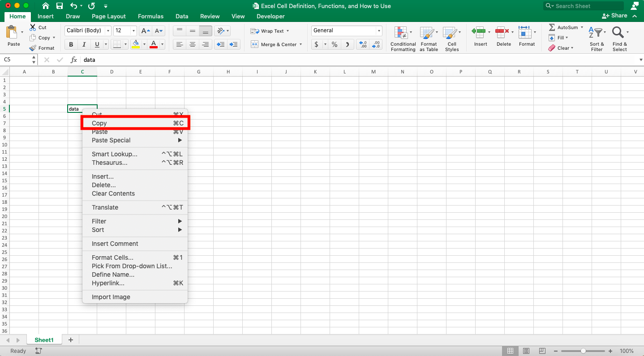Click the Paste clipboard icon in ribbon

tap(12, 33)
